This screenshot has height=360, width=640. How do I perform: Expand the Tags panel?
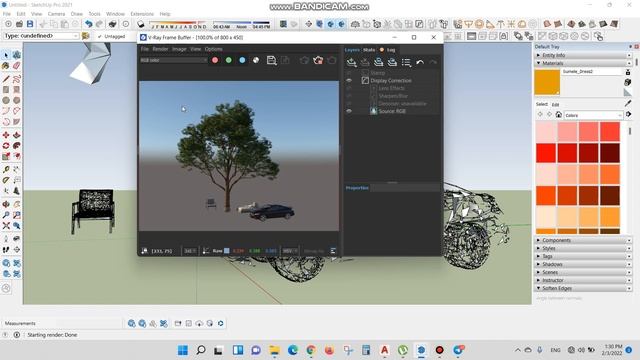click(x=583, y=256)
